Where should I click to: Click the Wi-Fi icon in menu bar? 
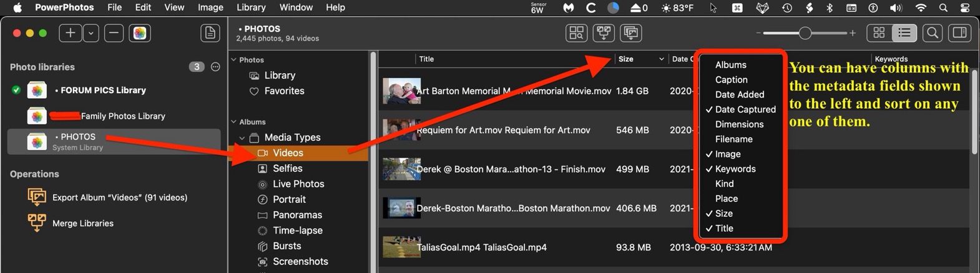pyautogui.click(x=921, y=7)
